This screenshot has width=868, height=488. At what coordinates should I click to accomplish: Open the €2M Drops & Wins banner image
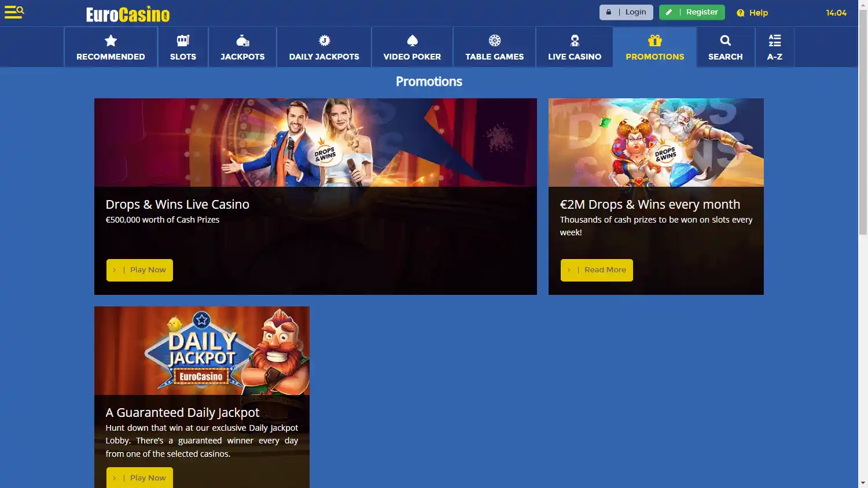coord(656,142)
